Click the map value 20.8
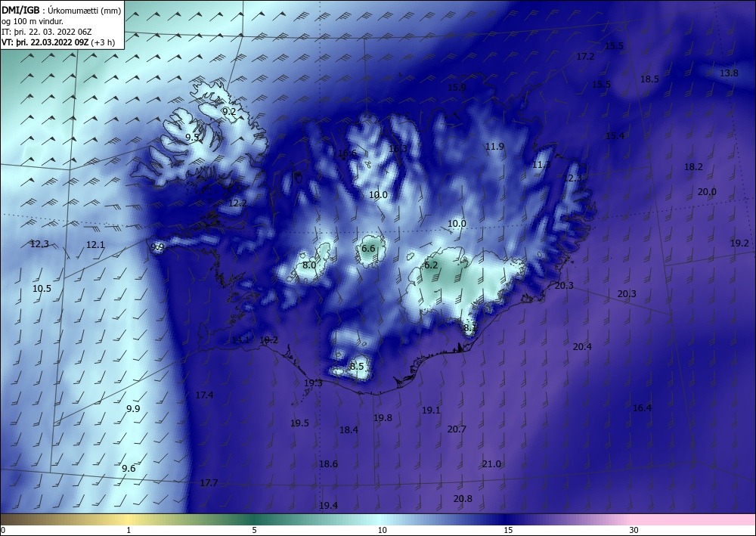Screen dimensions: 756x536 click(x=463, y=499)
